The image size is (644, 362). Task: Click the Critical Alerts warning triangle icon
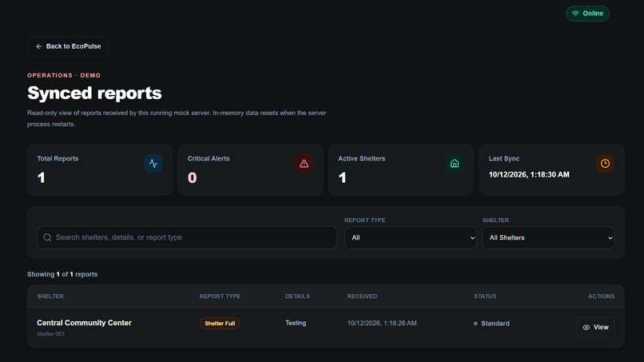(x=304, y=164)
